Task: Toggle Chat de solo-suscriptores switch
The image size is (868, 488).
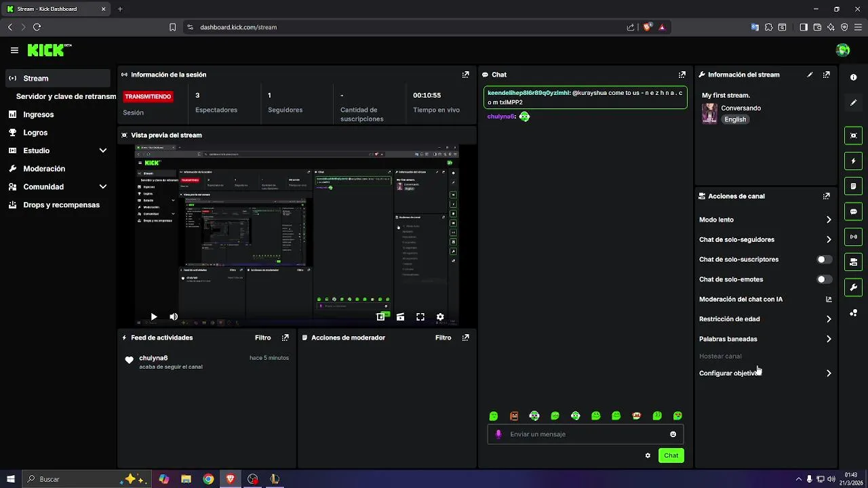Action: click(x=824, y=260)
